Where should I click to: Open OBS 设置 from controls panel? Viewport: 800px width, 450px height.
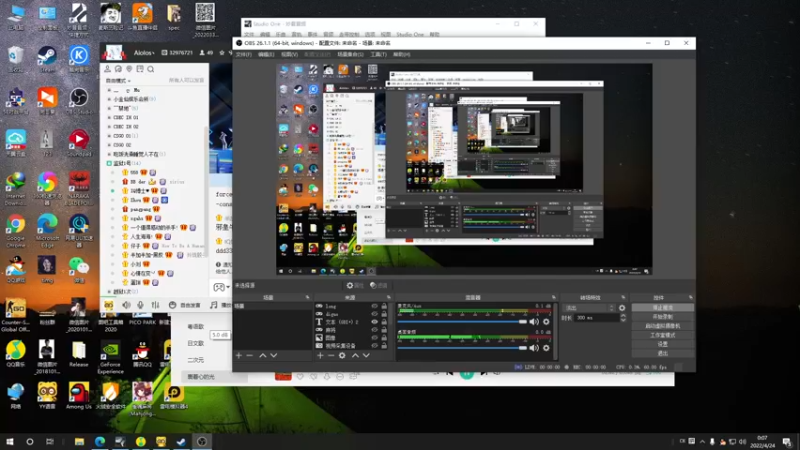(662, 344)
